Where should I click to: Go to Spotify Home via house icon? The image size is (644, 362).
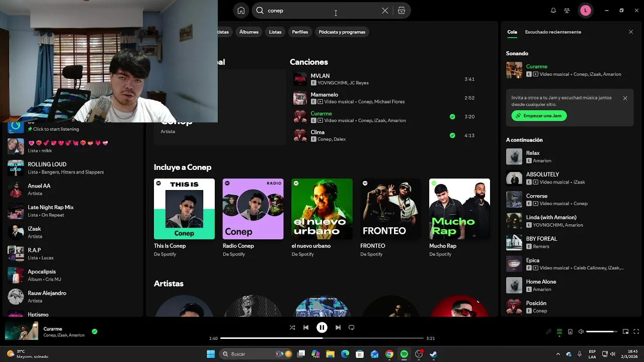click(x=241, y=11)
